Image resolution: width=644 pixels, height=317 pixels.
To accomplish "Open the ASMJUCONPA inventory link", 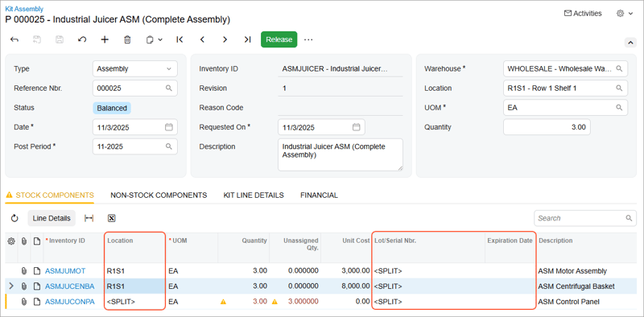I will [x=69, y=302].
